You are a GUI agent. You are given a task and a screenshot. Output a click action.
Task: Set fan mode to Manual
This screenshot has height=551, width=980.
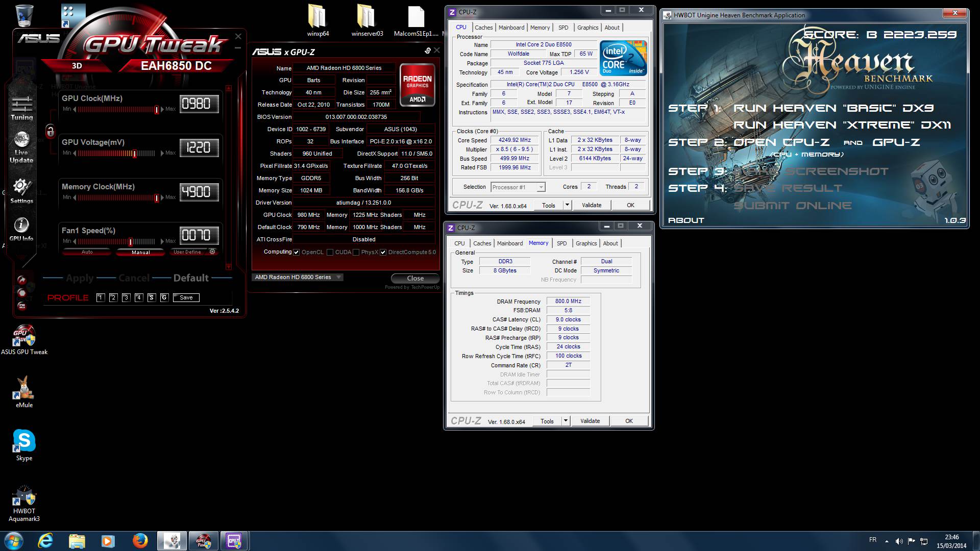click(140, 252)
